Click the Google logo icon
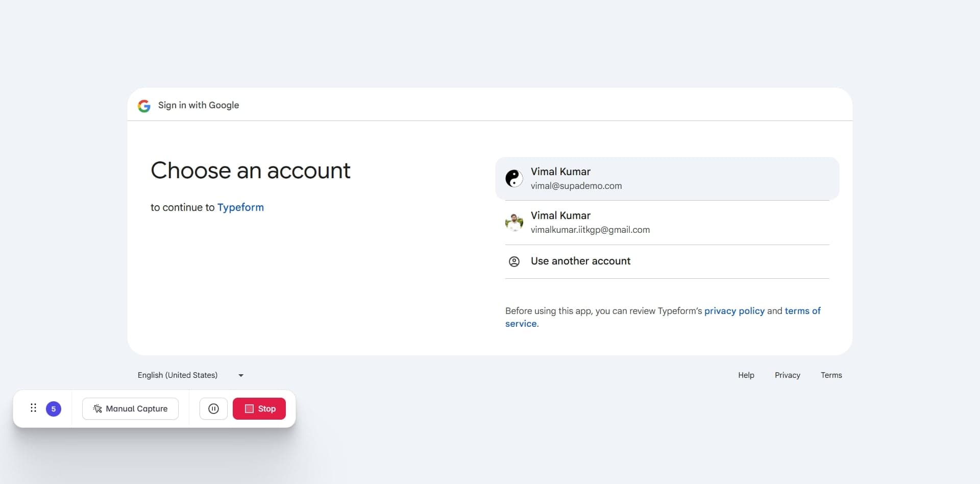 coord(144,106)
